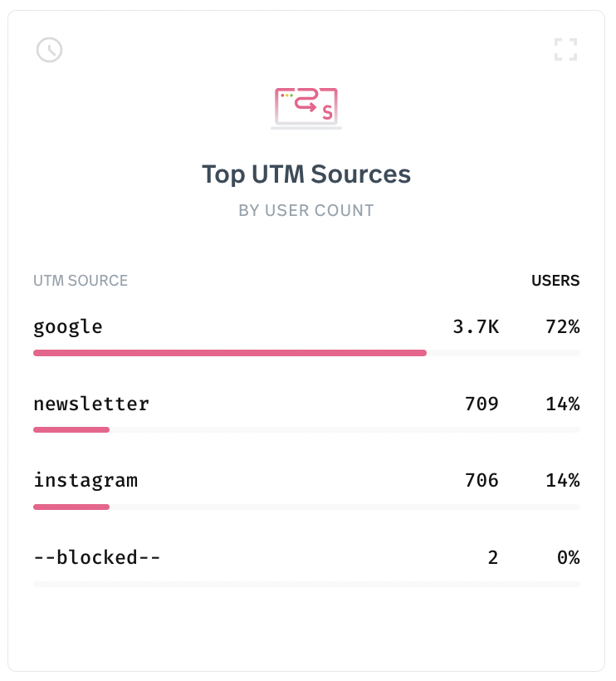Click google's 3.7K user count
This screenshot has height=681, width=616.
tap(476, 326)
